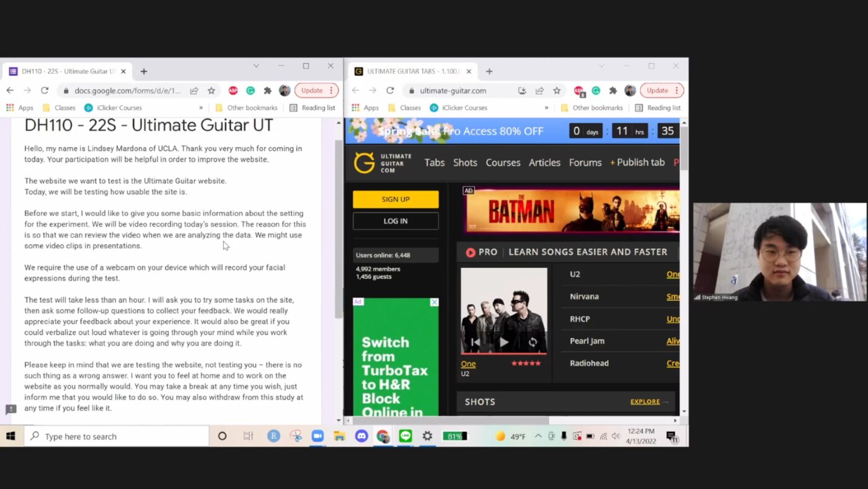This screenshot has width=868, height=489.
Task: Click the Ultimate Guitar horizontal scrollbar
Action: pos(450,420)
